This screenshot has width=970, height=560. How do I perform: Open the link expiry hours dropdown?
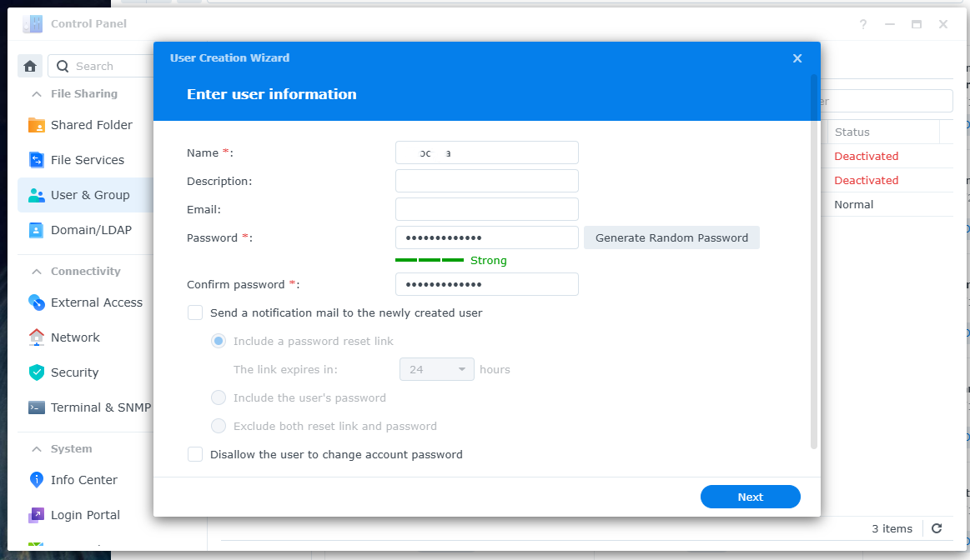pos(437,369)
